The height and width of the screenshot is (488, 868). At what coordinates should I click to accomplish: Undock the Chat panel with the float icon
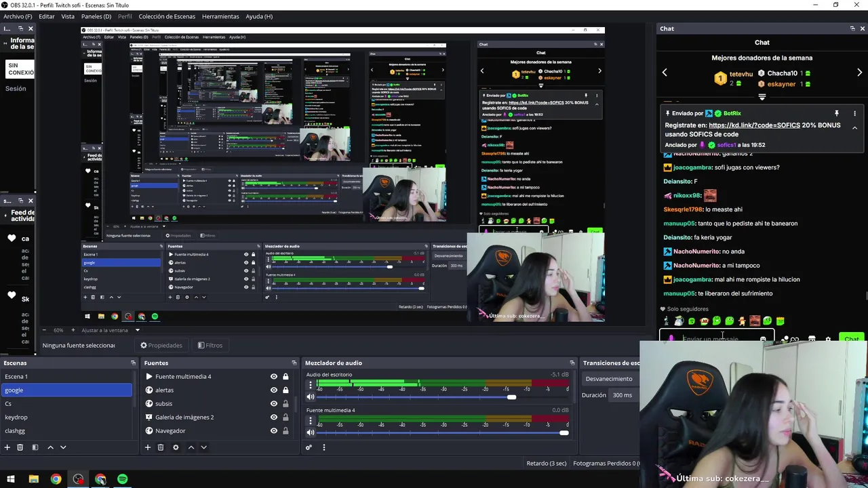tap(852, 28)
